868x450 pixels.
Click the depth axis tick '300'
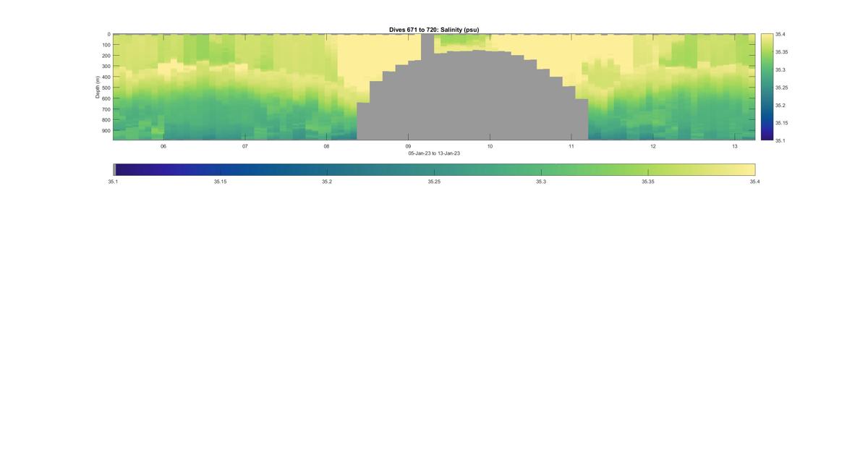tap(106, 67)
